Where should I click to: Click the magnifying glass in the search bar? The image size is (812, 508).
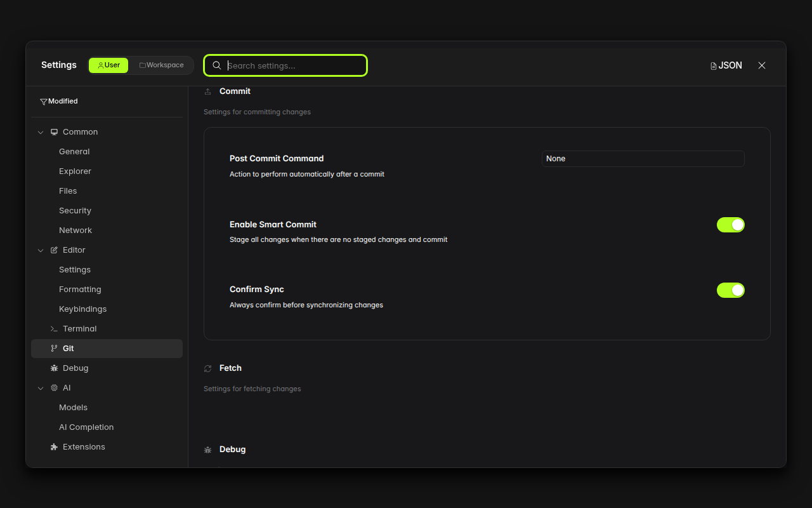tap(216, 65)
